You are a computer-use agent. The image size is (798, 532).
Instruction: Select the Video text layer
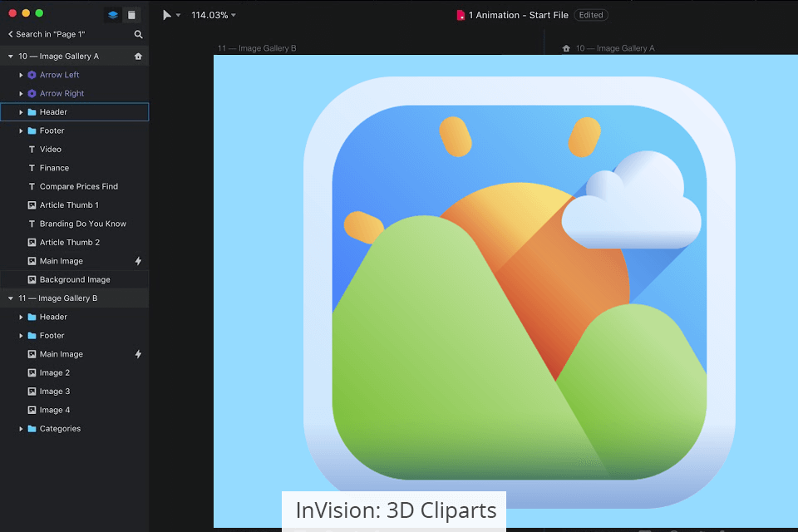[74, 149]
